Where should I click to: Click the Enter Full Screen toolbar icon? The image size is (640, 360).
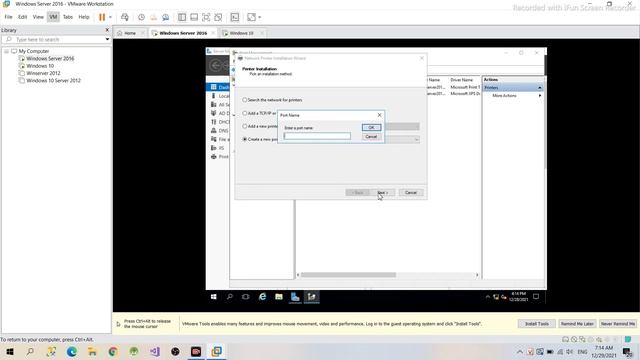[206, 17]
